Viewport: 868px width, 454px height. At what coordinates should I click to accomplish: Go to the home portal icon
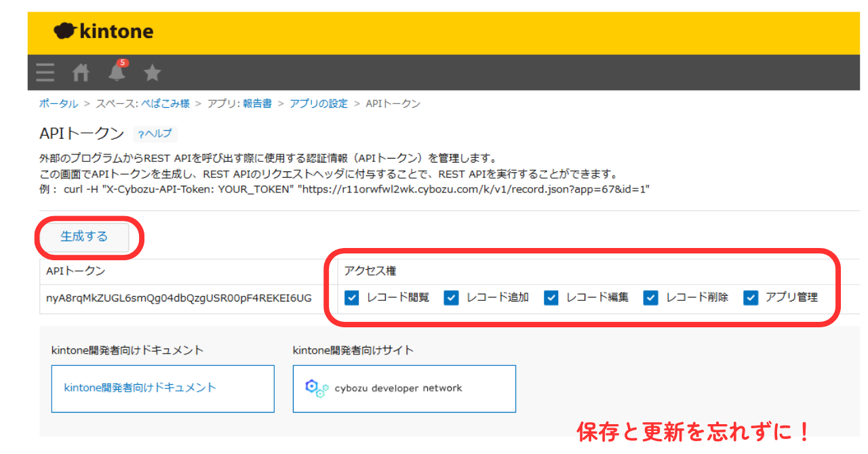(x=81, y=73)
